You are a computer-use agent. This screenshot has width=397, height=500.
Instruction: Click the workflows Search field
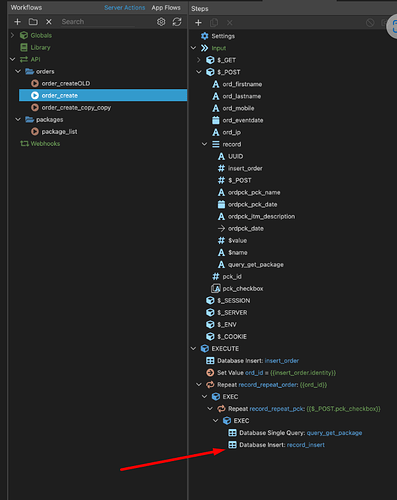point(98,22)
